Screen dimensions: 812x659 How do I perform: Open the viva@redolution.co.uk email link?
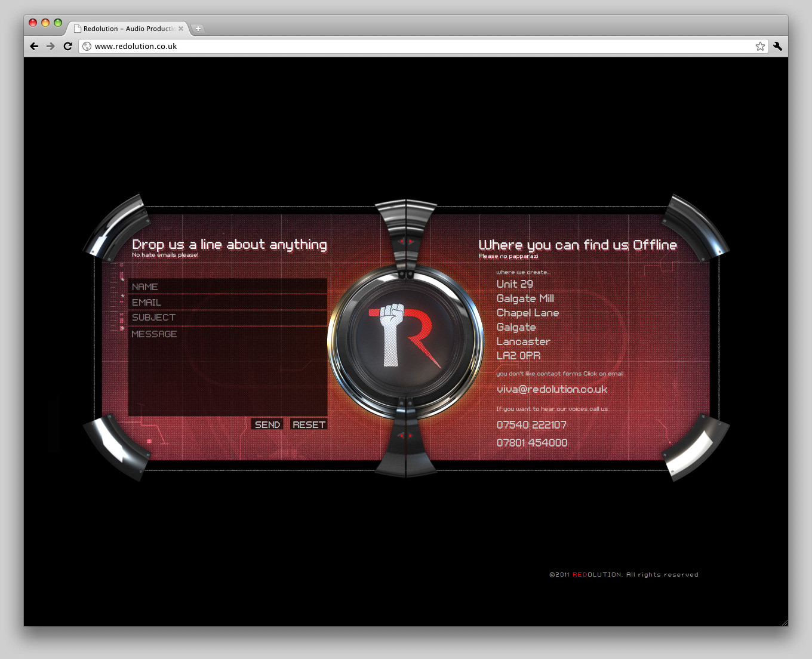click(552, 389)
